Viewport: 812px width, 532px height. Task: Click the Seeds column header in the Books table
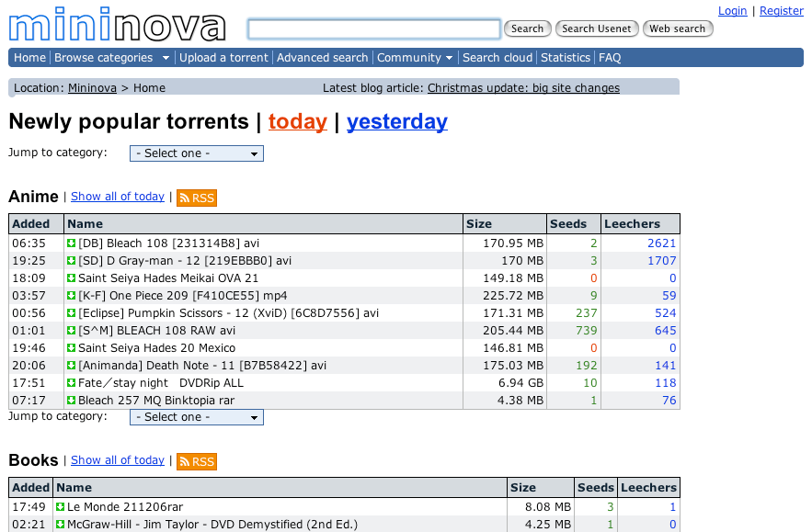pos(596,488)
